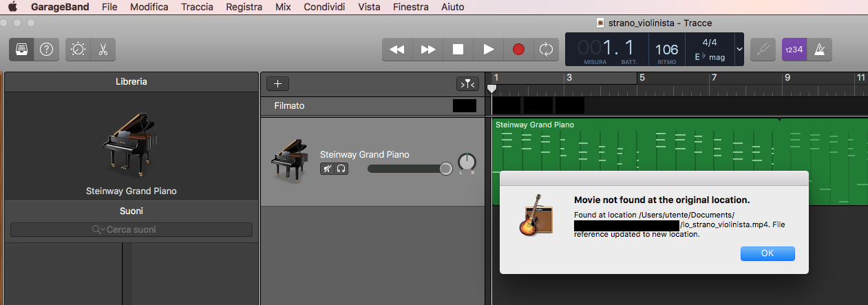Open the Modifica menu
Viewport: 868px width, 305px height.
(x=149, y=7)
